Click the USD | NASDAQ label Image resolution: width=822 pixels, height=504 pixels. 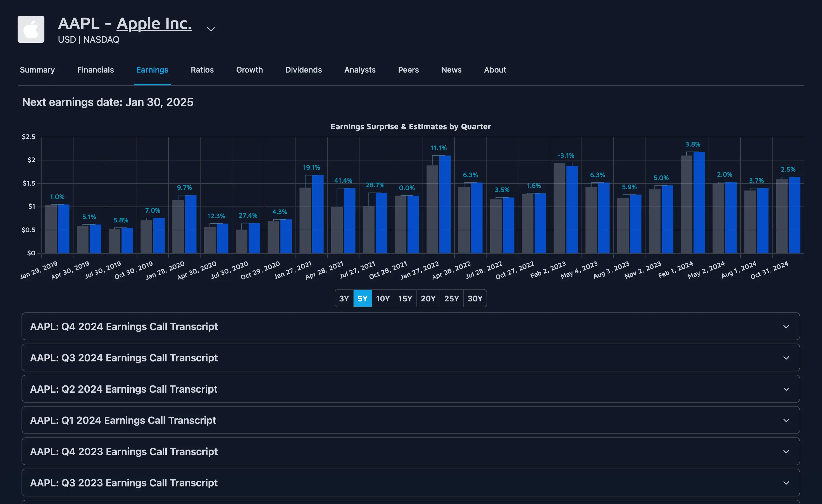tap(89, 40)
